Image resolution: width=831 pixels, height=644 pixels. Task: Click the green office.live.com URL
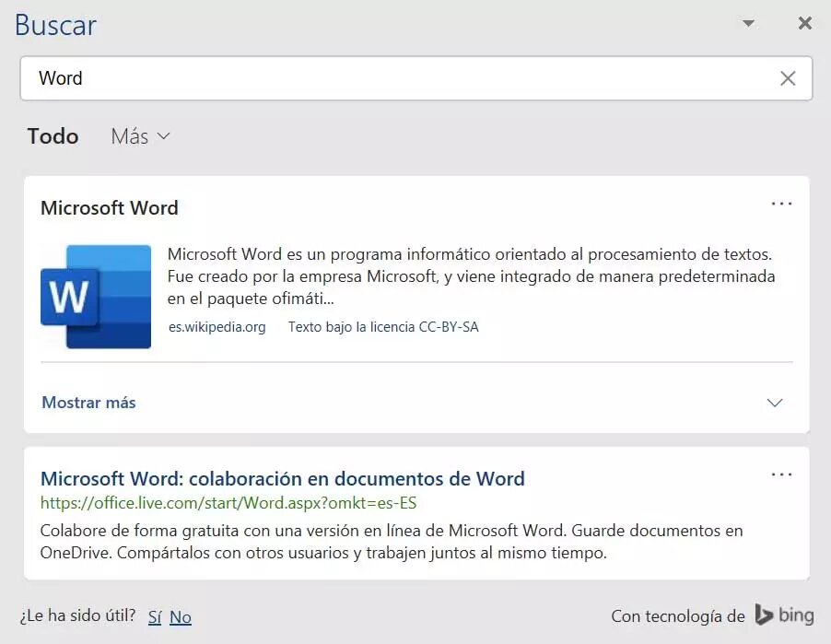[228, 503]
